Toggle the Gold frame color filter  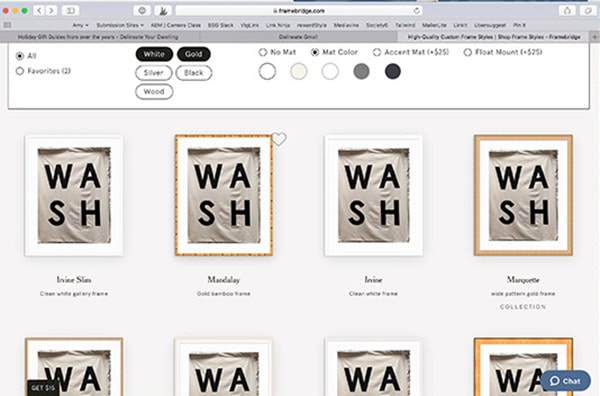coord(194,54)
